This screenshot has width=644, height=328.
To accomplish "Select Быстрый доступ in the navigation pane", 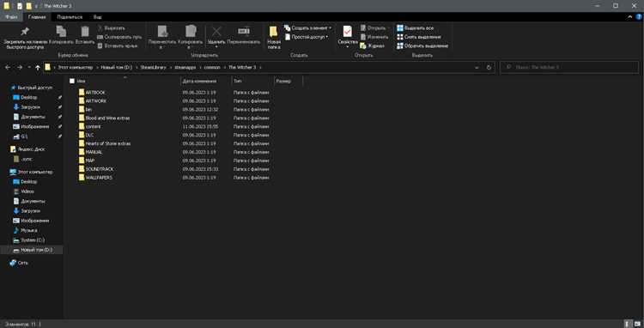I will coord(32,88).
